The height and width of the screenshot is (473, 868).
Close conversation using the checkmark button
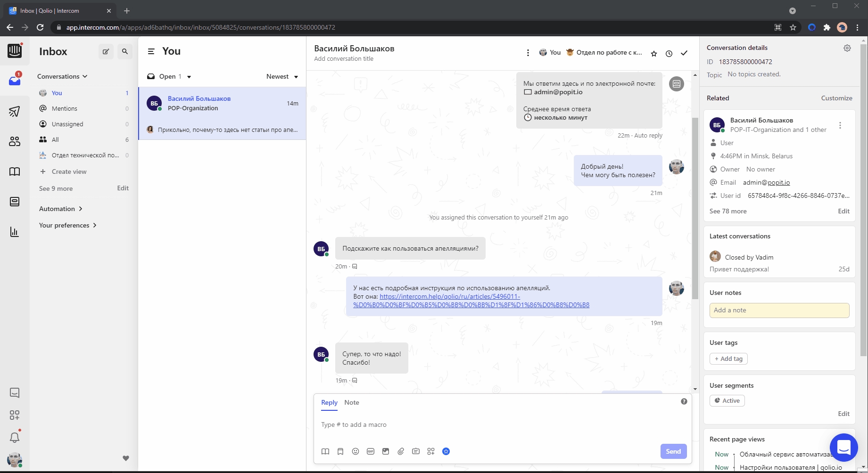tap(684, 53)
